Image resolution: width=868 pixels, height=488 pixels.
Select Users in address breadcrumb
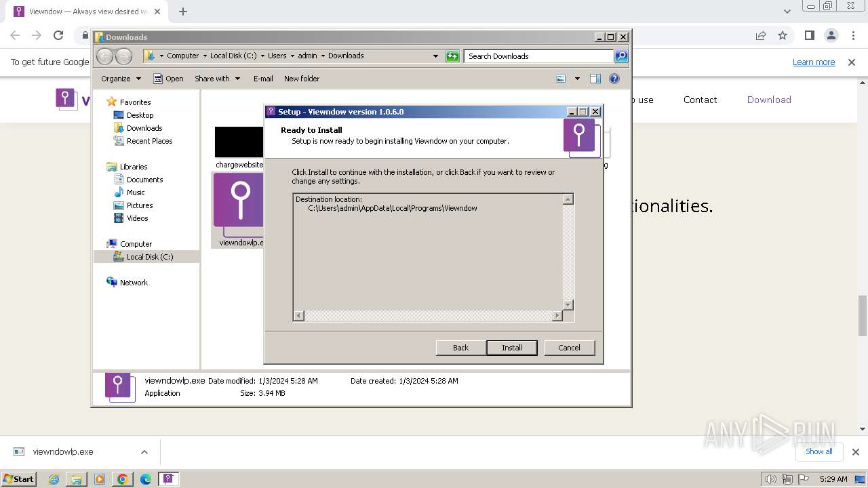277,56
